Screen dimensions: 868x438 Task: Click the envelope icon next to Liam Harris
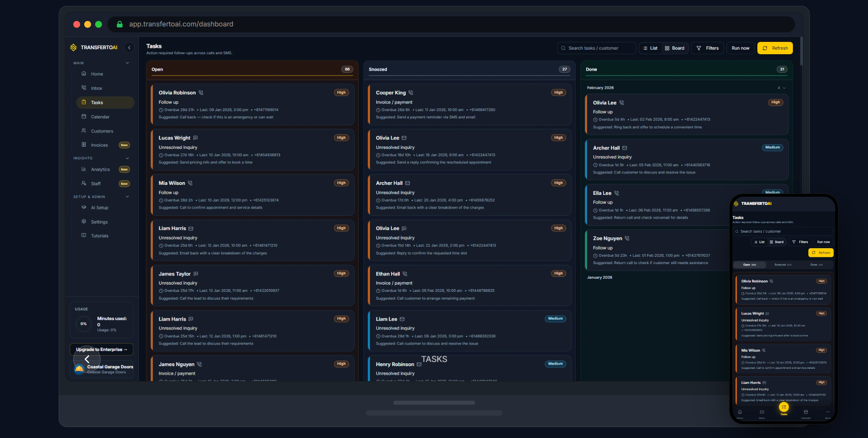[x=191, y=228]
